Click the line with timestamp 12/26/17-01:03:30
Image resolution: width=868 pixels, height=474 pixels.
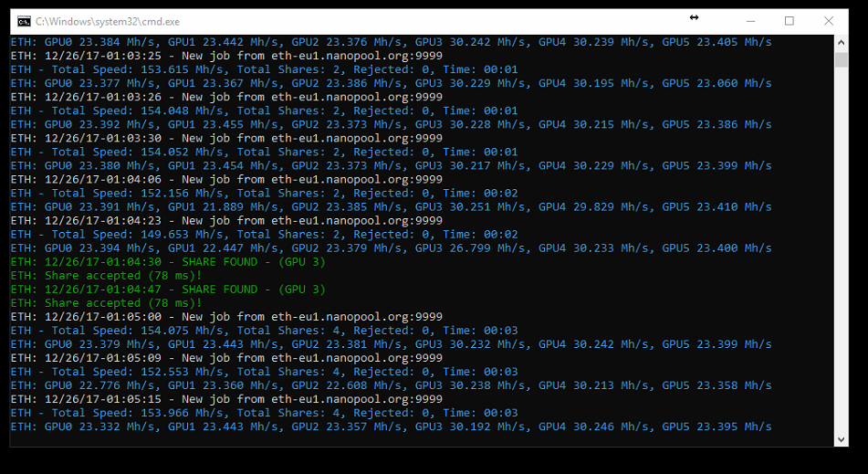226,139
